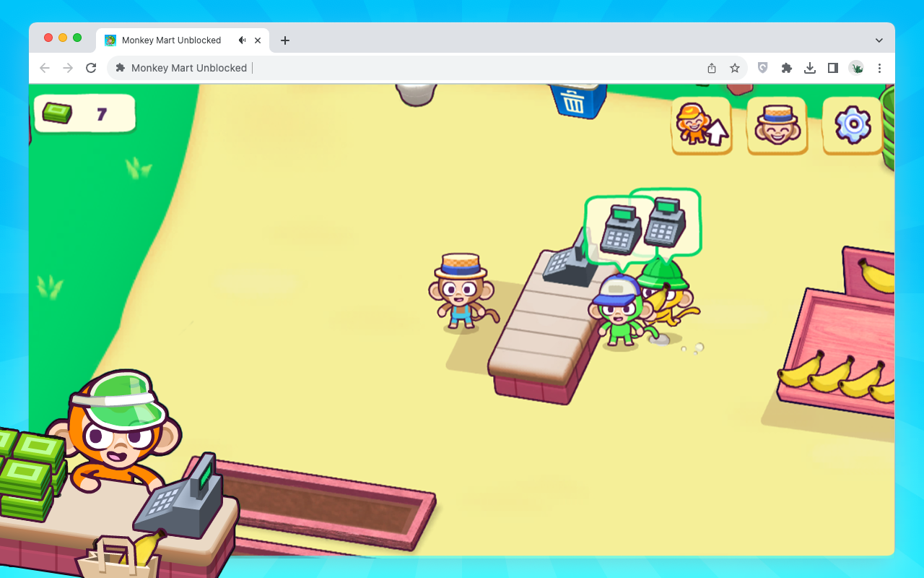Click the green monkey with blue cap

pyautogui.click(x=619, y=311)
